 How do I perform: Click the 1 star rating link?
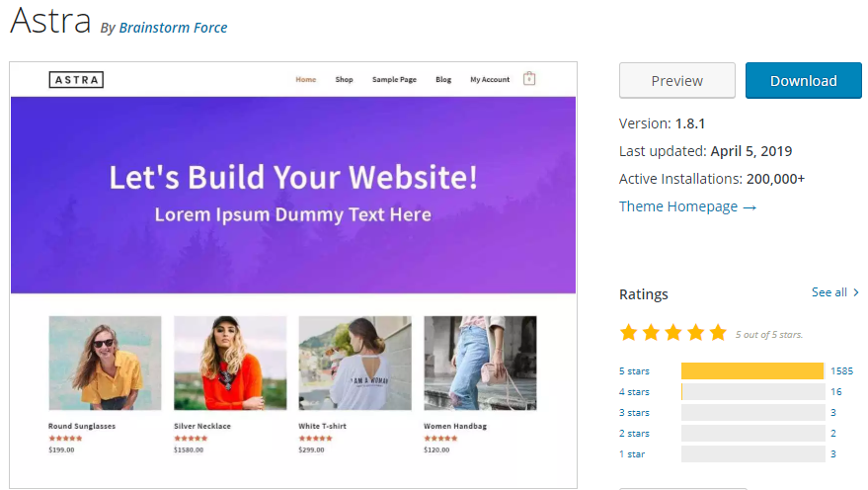(632, 454)
